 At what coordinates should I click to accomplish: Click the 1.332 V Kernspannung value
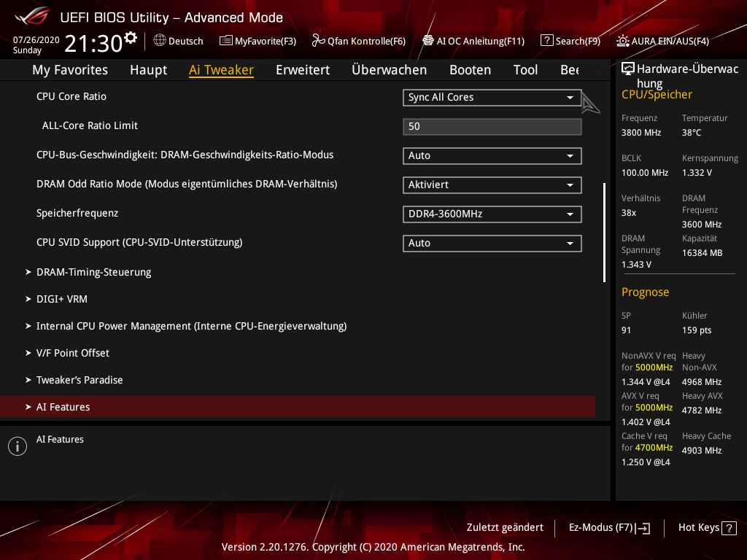pos(697,172)
